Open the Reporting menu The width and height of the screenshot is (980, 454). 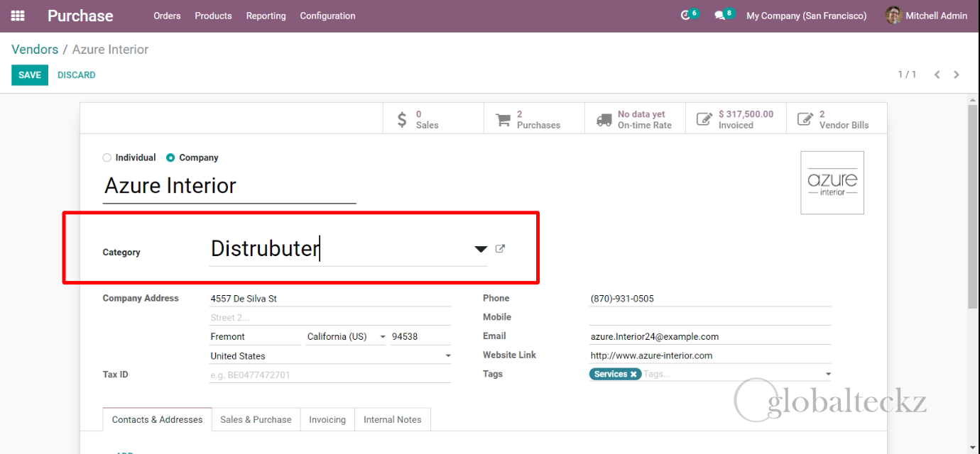tap(266, 16)
